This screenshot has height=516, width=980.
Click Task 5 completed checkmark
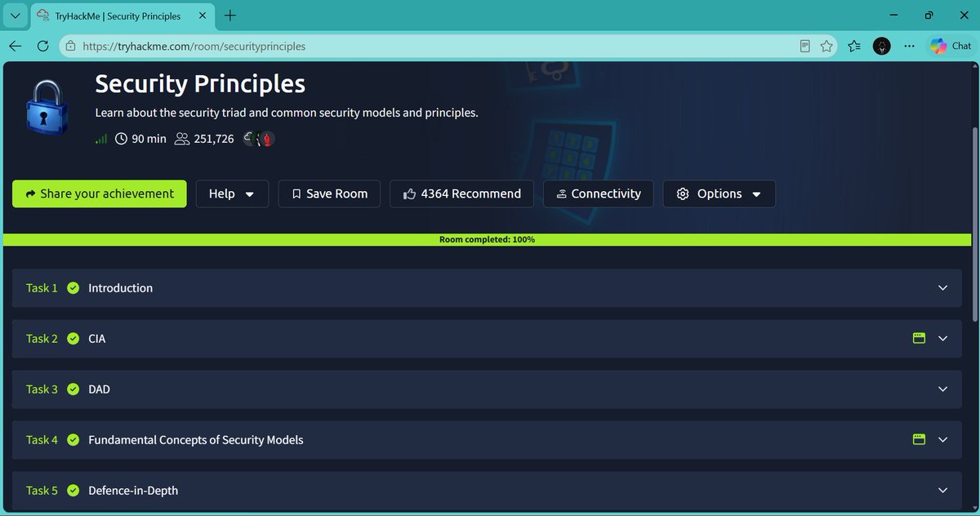73,491
